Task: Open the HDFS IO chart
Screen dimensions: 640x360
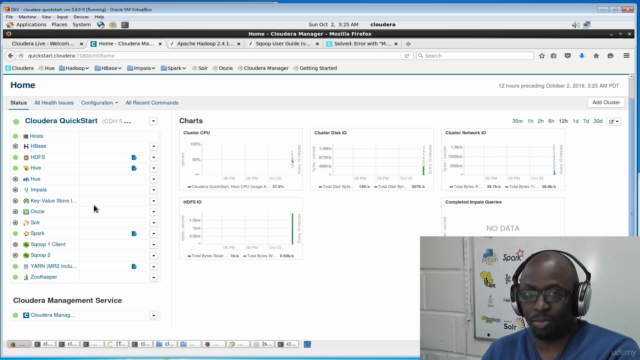Action: pos(241,229)
